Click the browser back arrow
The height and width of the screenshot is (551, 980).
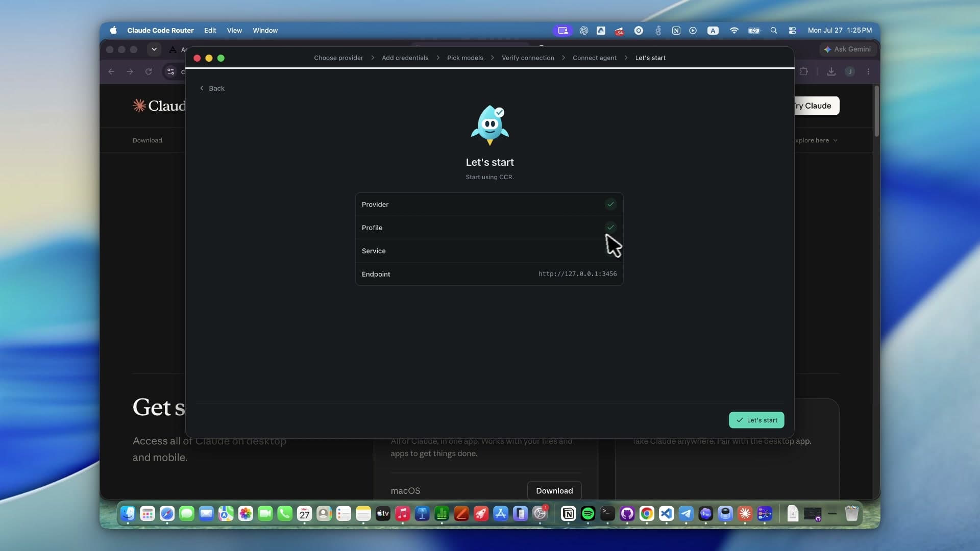tap(111, 71)
